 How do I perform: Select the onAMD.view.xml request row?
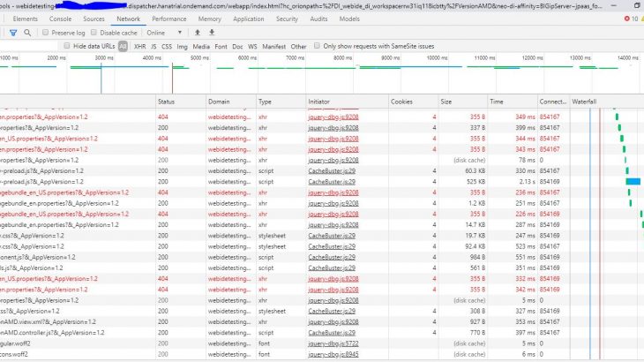[x=322, y=321]
